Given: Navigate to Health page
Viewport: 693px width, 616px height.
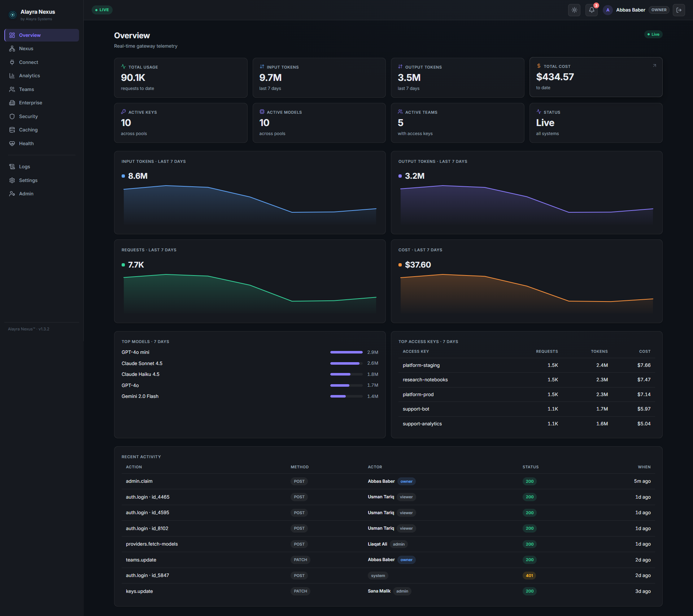Looking at the screenshot, I should coord(42,143).
